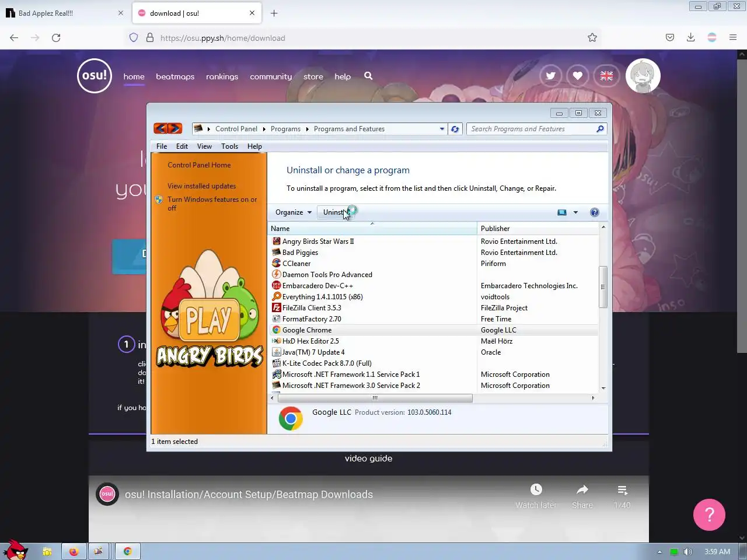The height and width of the screenshot is (560, 747).
Task: Open the rankings menu on osu! site
Action: pos(222,76)
